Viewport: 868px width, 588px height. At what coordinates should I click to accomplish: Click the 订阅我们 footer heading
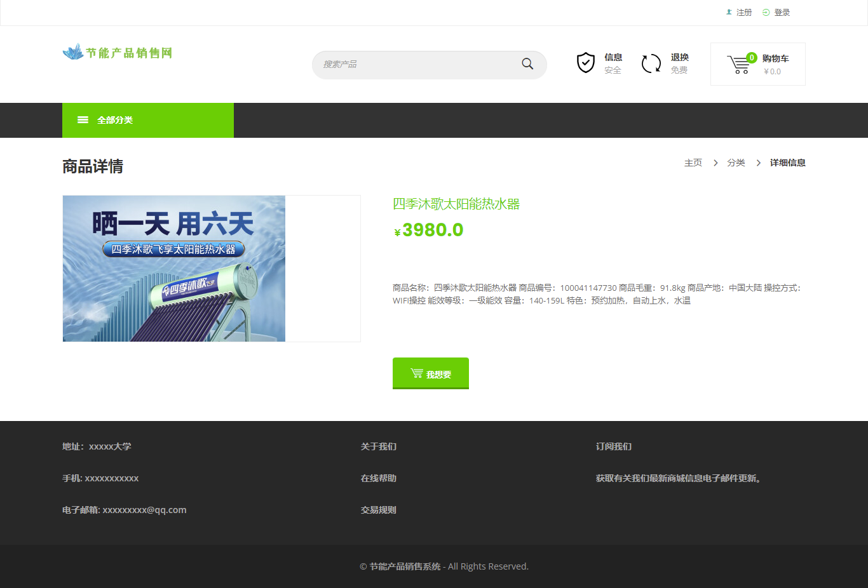[x=614, y=446]
